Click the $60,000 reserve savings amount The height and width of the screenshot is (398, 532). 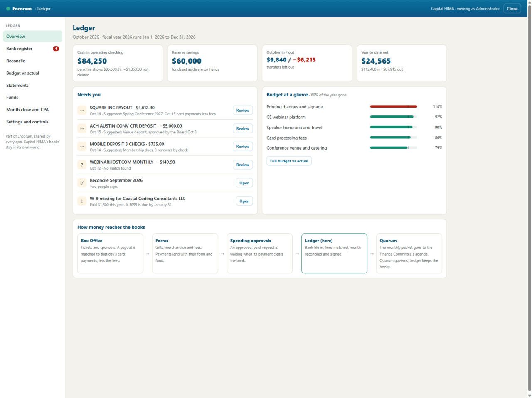[187, 61]
